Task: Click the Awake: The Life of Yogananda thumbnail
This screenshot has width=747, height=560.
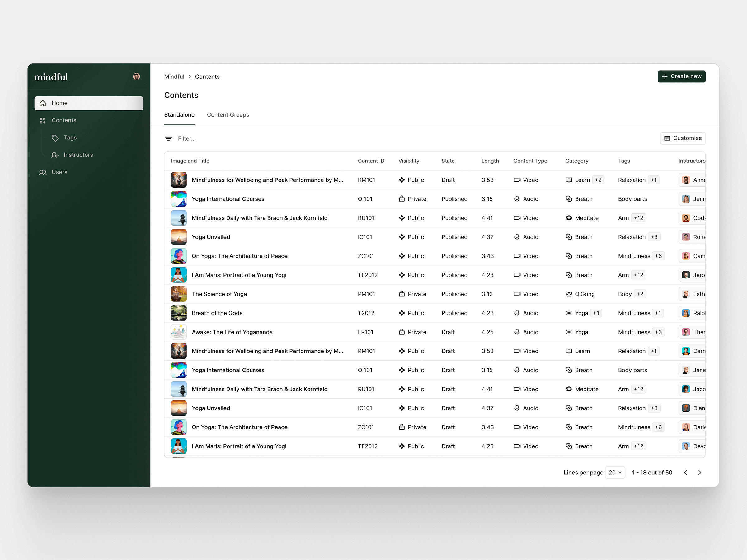Action: [179, 332]
